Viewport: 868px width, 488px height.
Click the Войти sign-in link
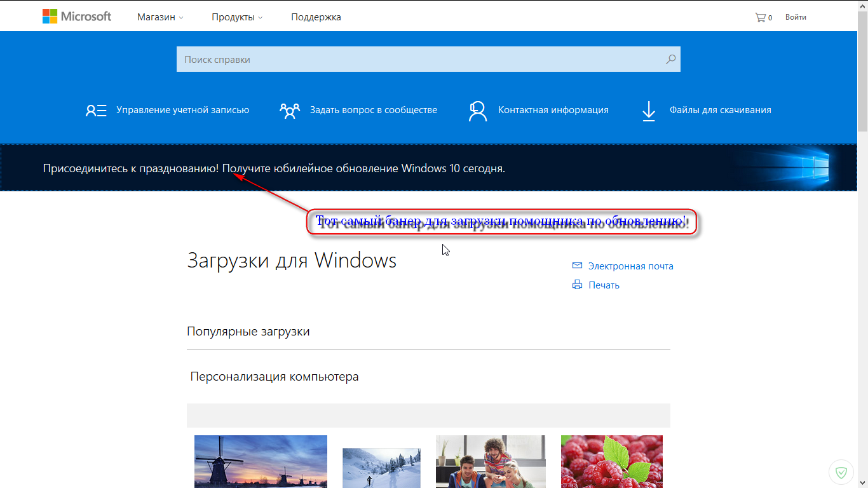pos(796,17)
